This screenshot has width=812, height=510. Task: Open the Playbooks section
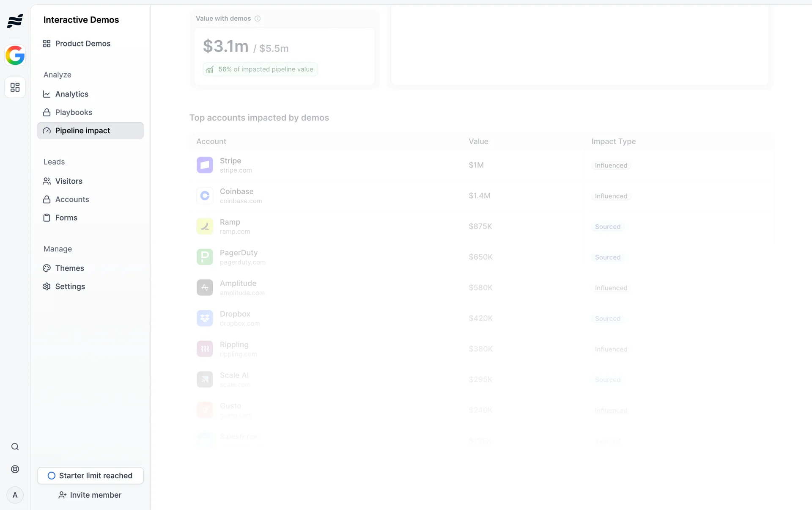tap(74, 113)
